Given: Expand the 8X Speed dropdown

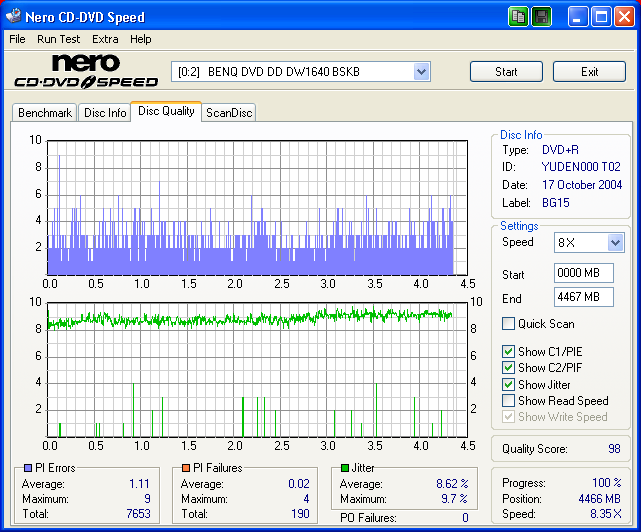Looking at the screenshot, I should coord(615,243).
